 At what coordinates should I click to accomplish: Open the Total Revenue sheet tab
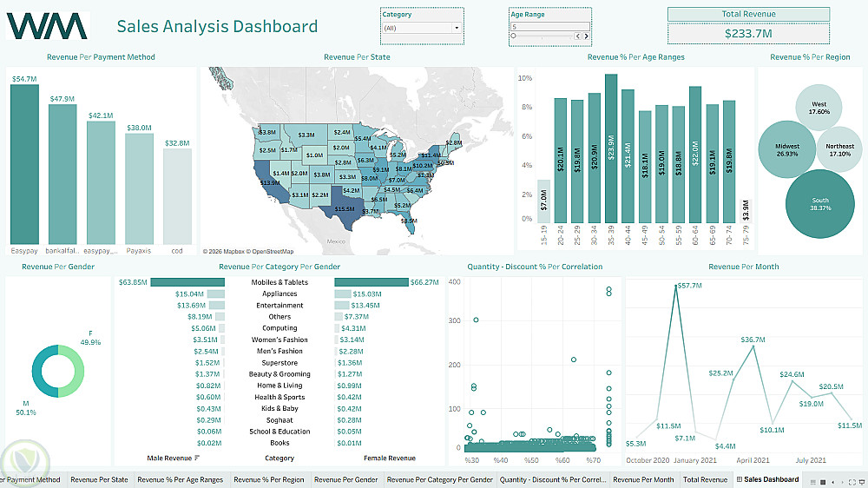pos(705,479)
